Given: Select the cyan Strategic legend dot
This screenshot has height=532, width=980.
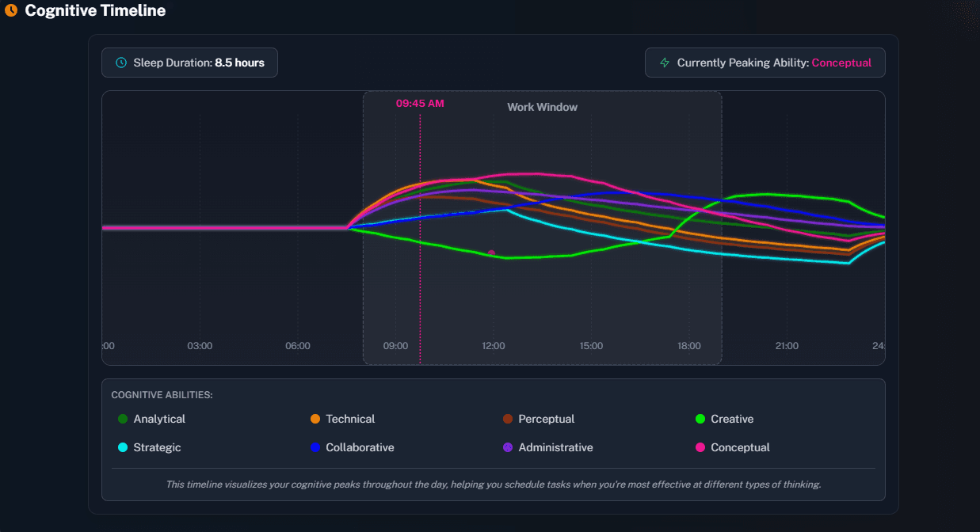Looking at the screenshot, I should (x=121, y=447).
